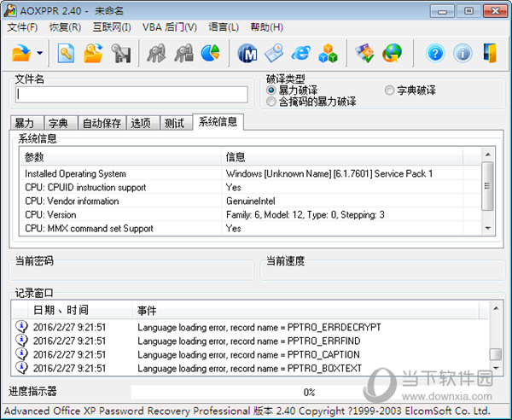The height and width of the screenshot is (420, 512).
Task: Open help with the question mark icon
Action: coord(435,53)
